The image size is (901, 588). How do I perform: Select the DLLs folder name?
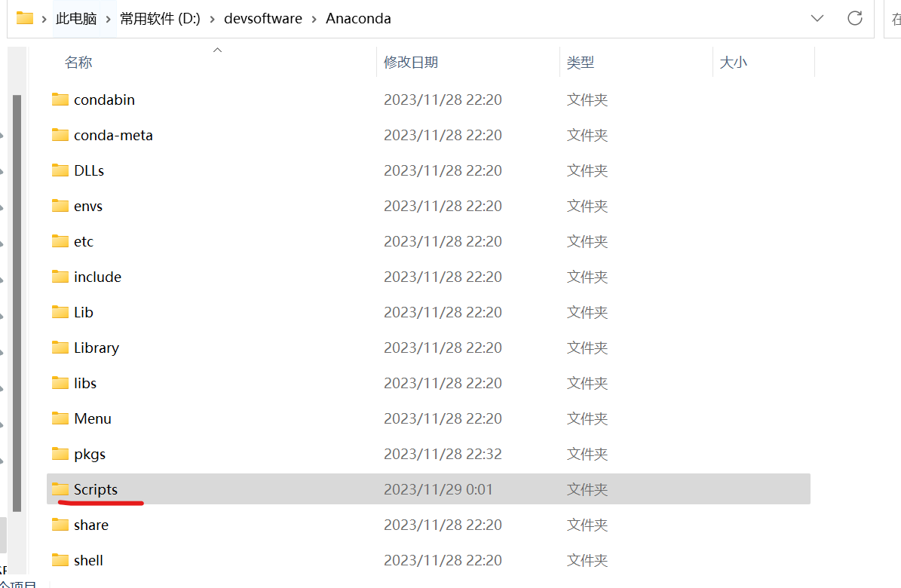(x=89, y=170)
